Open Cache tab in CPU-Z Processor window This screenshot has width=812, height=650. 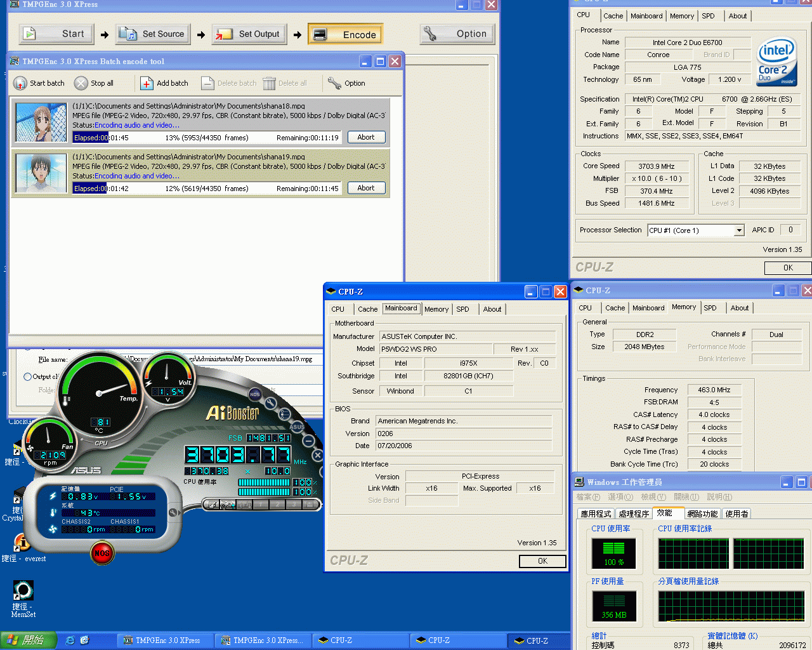(613, 16)
